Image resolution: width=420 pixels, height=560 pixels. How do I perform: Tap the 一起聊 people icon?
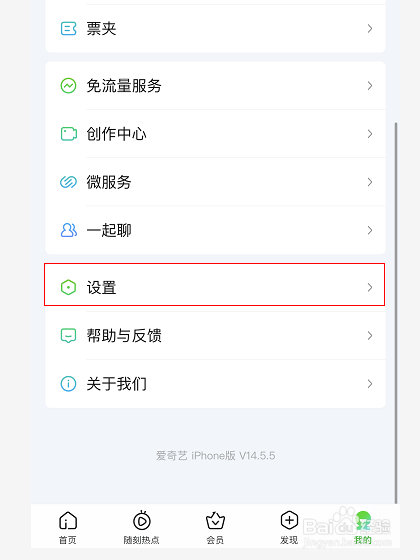(69, 230)
